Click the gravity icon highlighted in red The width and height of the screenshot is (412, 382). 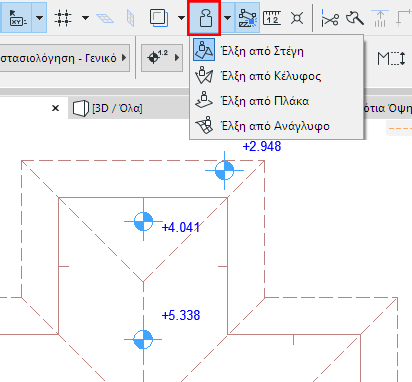point(204,18)
